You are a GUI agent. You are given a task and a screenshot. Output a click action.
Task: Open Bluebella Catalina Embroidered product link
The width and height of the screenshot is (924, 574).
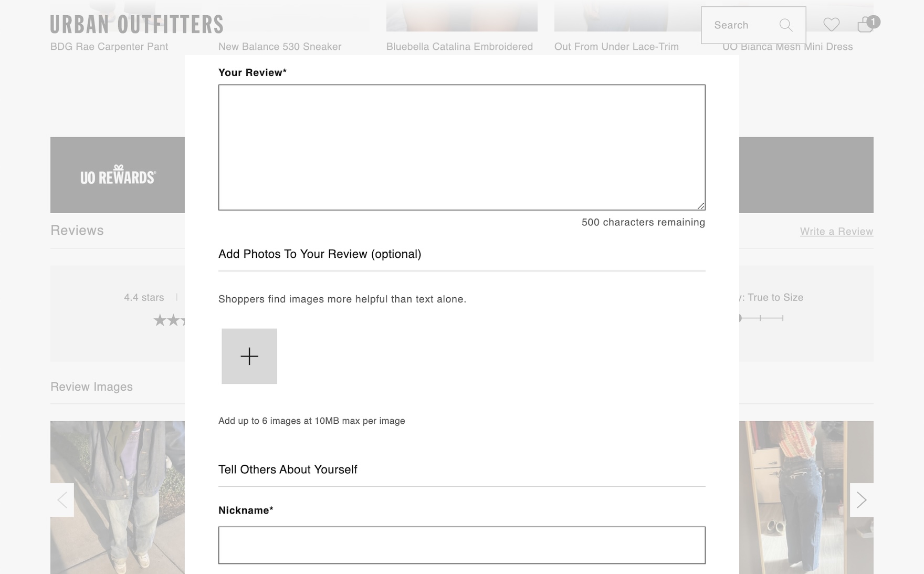[x=459, y=47]
